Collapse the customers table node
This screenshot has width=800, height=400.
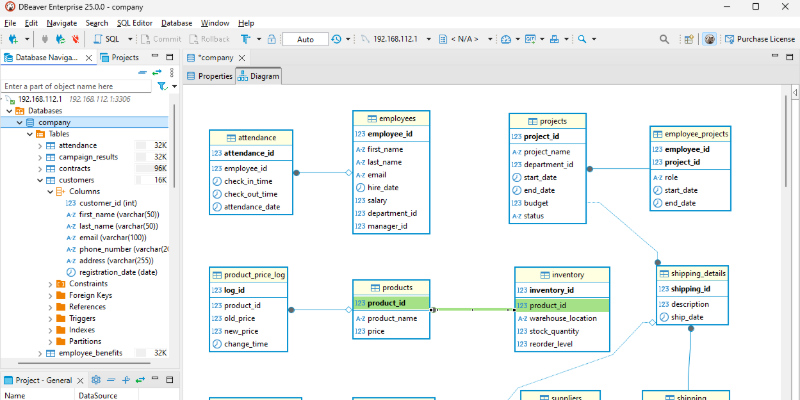click(x=40, y=180)
